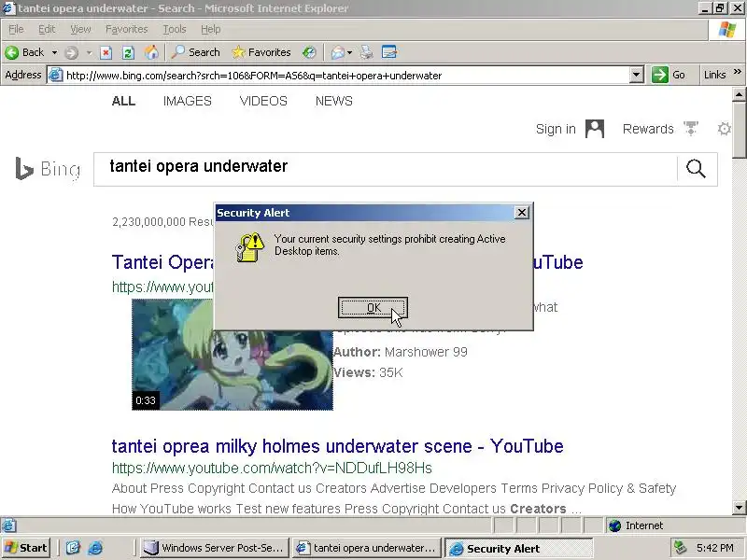Open the Search toolbar button
Screen dimensions: 747x560
pyautogui.click(x=196, y=52)
